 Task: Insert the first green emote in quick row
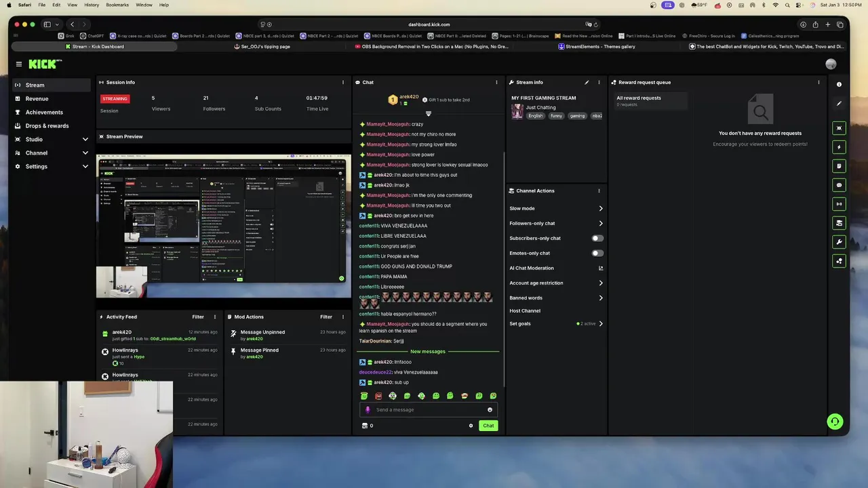click(x=364, y=396)
